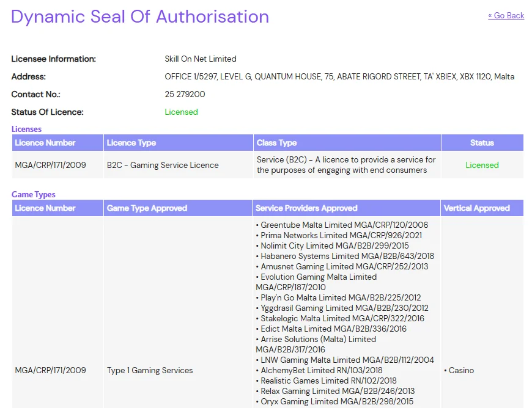Screen dimensions: 532x408
Task: Click the Status Of Licence label
Action: [48, 112]
